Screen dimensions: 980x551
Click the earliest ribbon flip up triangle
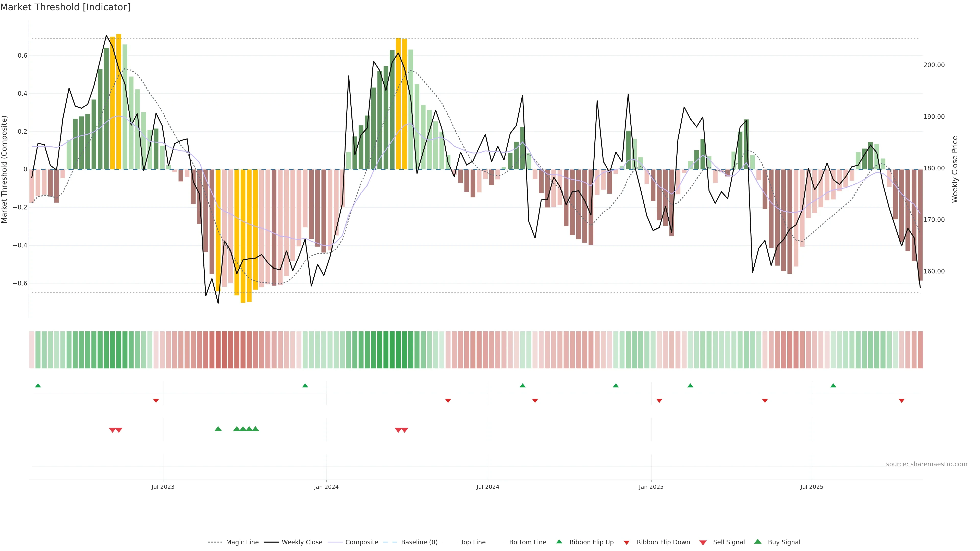click(x=38, y=386)
